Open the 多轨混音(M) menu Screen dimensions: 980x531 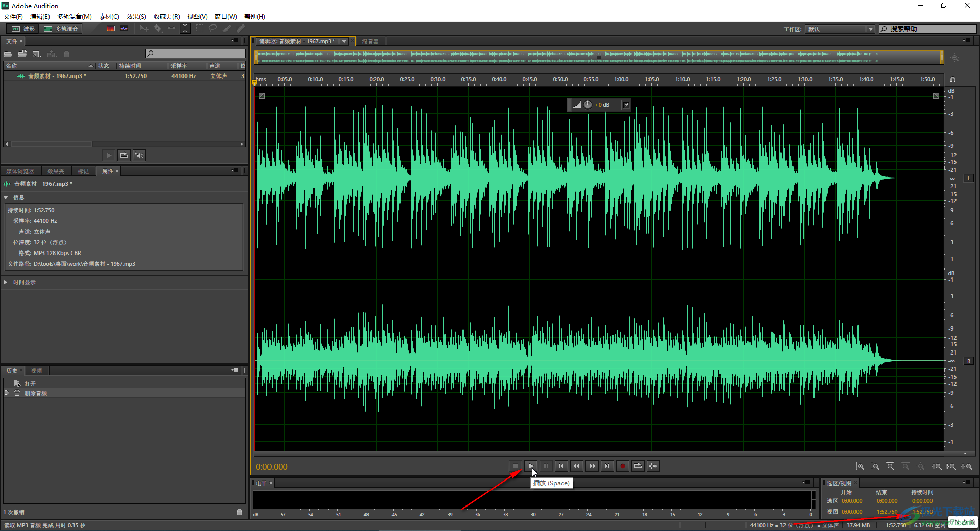[x=75, y=16]
